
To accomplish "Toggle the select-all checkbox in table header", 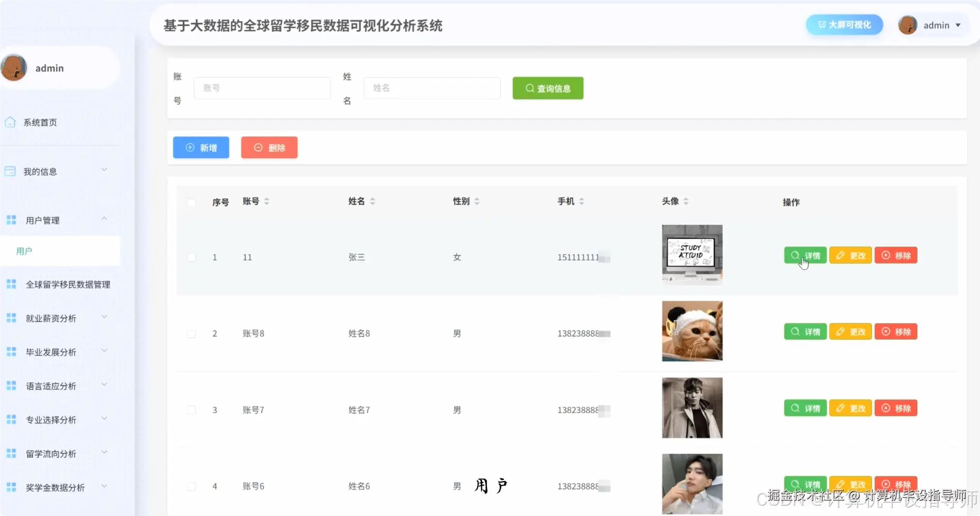I will [191, 202].
